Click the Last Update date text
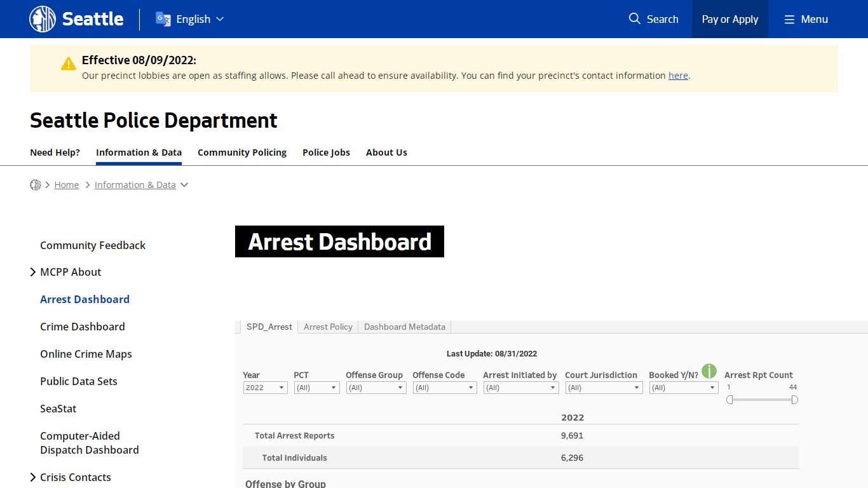The image size is (868, 488). click(492, 354)
